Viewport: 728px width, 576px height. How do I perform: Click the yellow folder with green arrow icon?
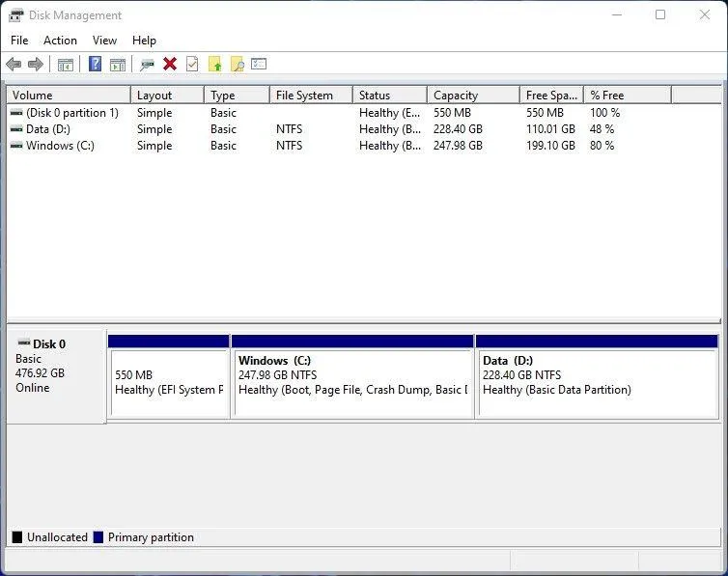(215, 64)
